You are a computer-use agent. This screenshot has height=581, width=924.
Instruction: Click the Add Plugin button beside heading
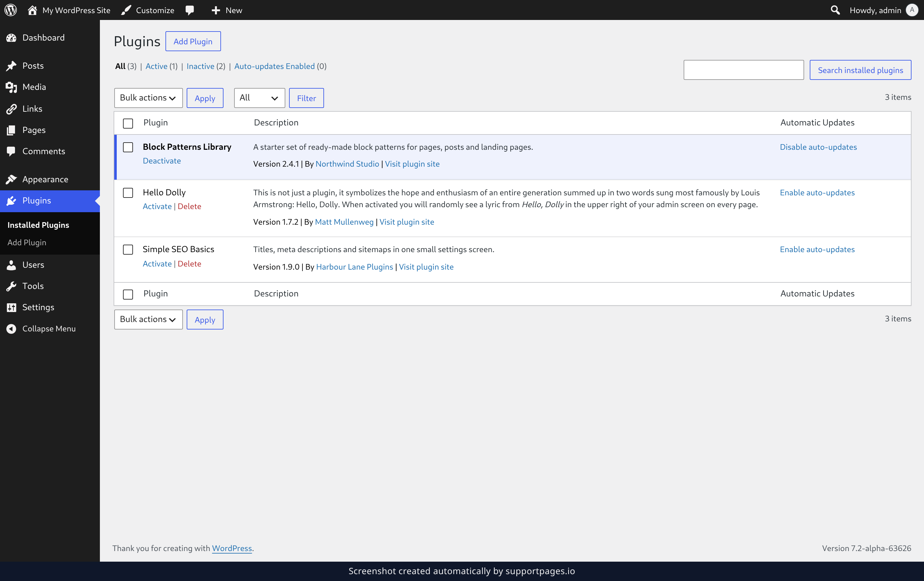(193, 41)
